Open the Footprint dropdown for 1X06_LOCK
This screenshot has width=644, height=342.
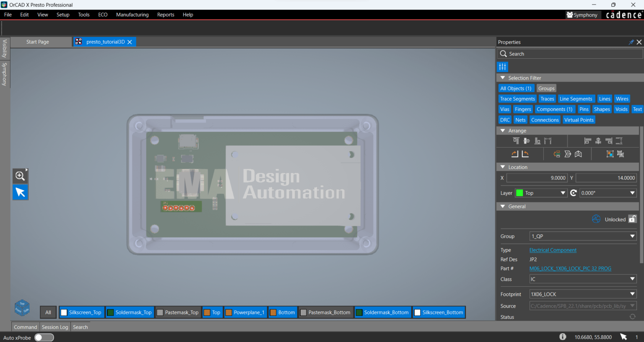632,294
